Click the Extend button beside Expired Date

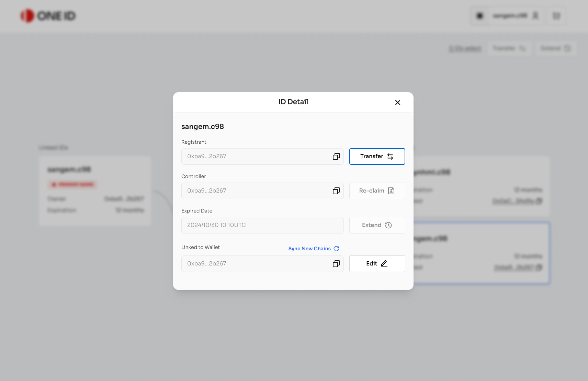pyautogui.click(x=377, y=225)
